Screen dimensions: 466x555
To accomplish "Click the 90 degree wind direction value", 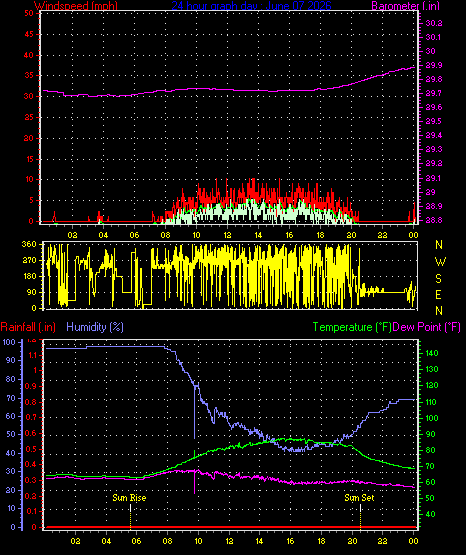I will pyautogui.click(x=32, y=292).
